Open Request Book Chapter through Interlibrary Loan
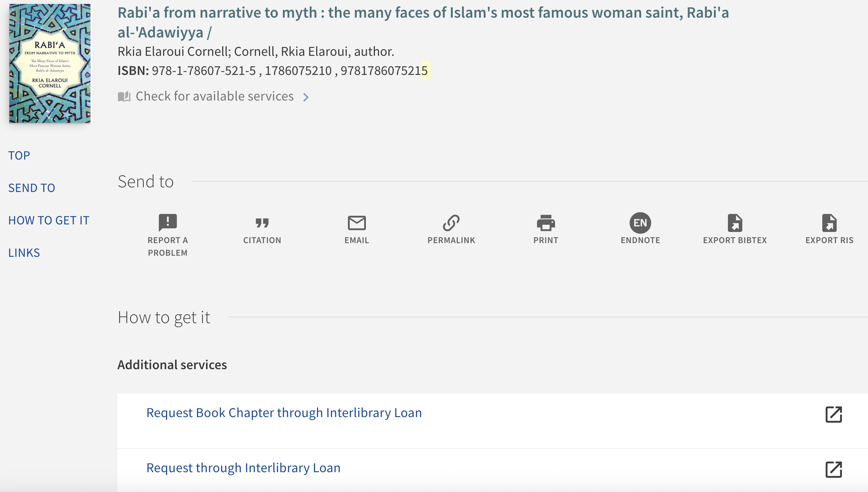The height and width of the screenshot is (492, 868). [x=284, y=413]
